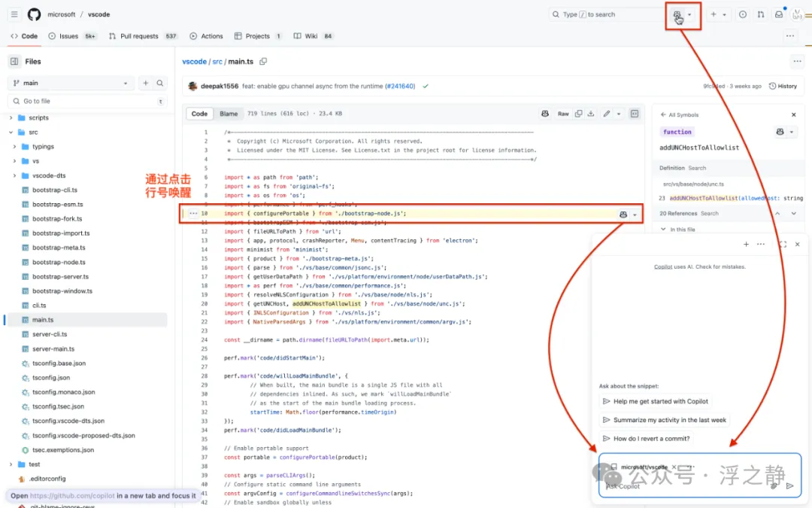
Task: Copy the main.ts file path
Action: click(x=263, y=62)
